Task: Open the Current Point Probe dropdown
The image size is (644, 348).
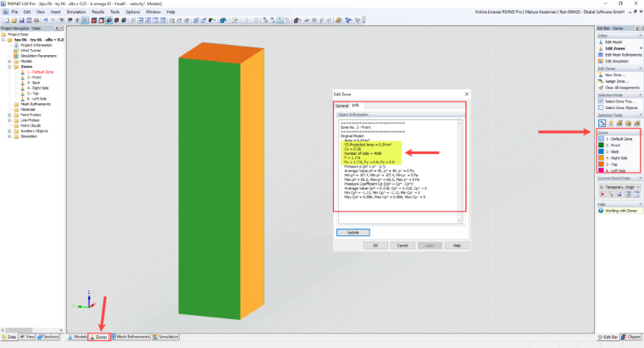Action: coord(620,187)
